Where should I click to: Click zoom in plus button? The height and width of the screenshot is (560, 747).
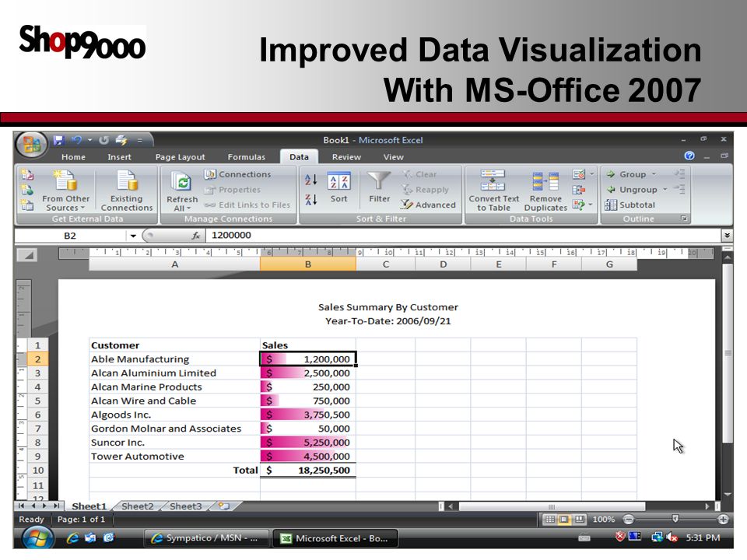pyautogui.click(x=723, y=519)
